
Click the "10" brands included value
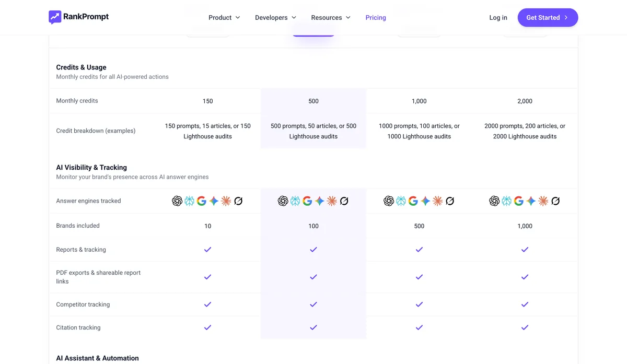pyautogui.click(x=207, y=226)
